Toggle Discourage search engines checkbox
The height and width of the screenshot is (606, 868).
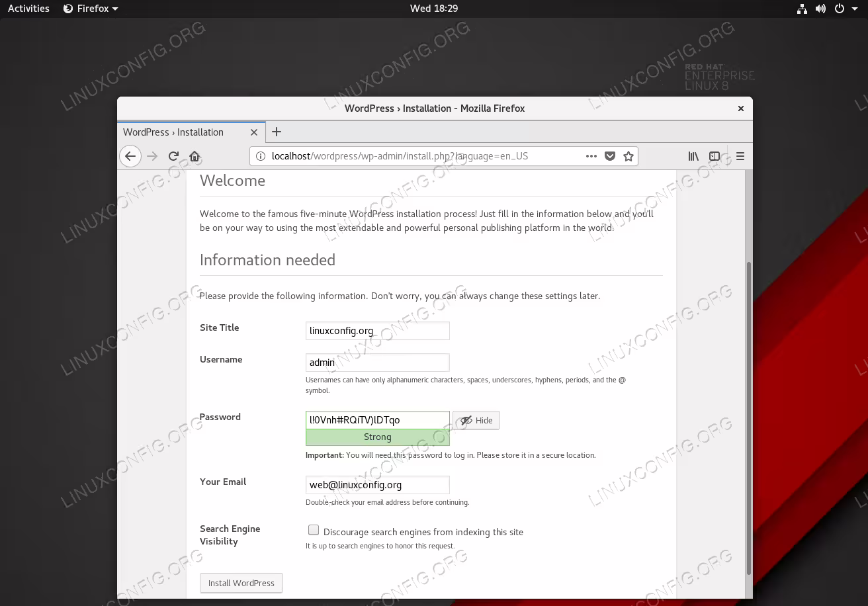pyautogui.click(x=314, y=530)
